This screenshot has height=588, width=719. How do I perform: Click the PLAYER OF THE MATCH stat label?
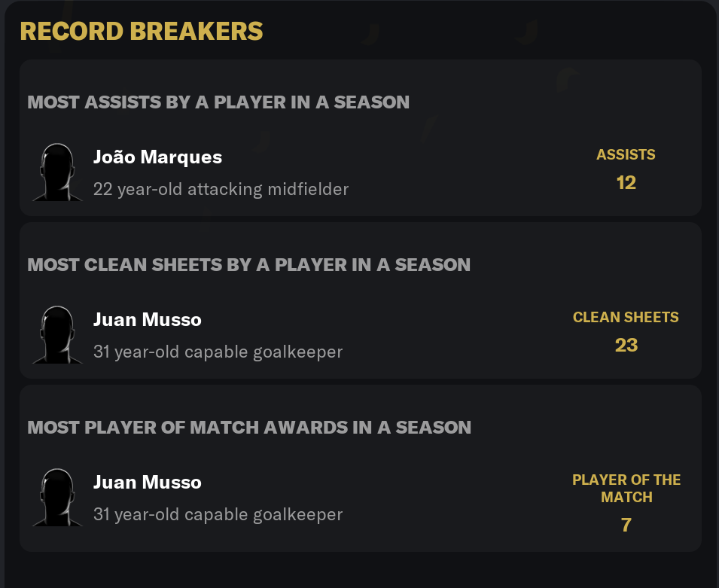click(626, 489)
